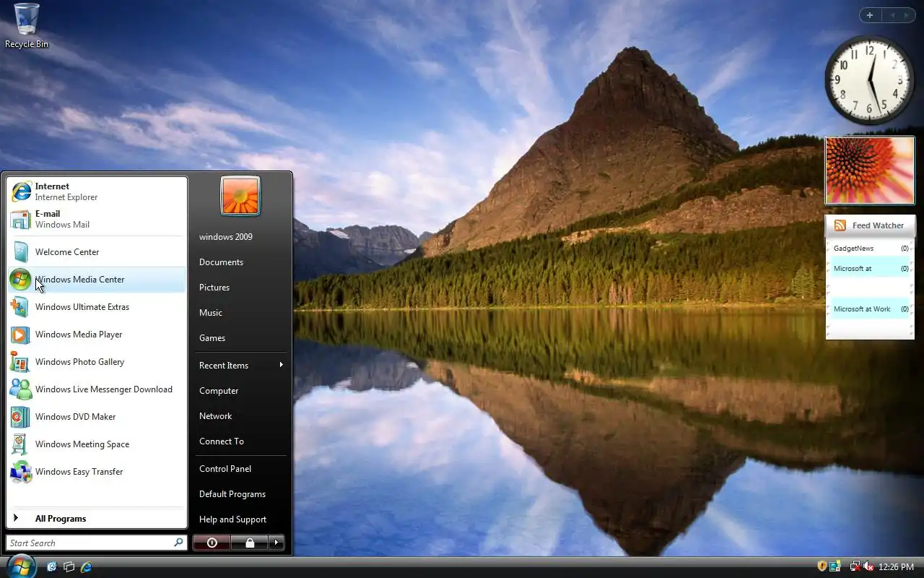Click Switch between windows icon

(x=69, y=567)
